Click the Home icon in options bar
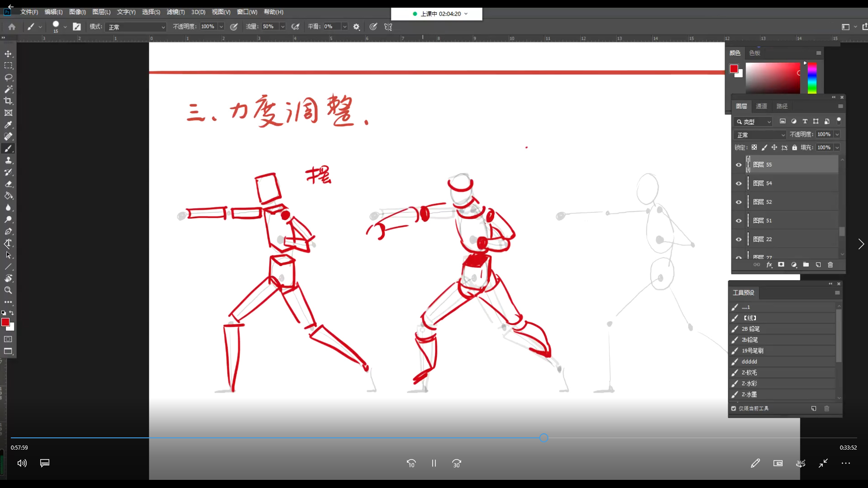This screenshot has width=868, height=488. (12, 27)
